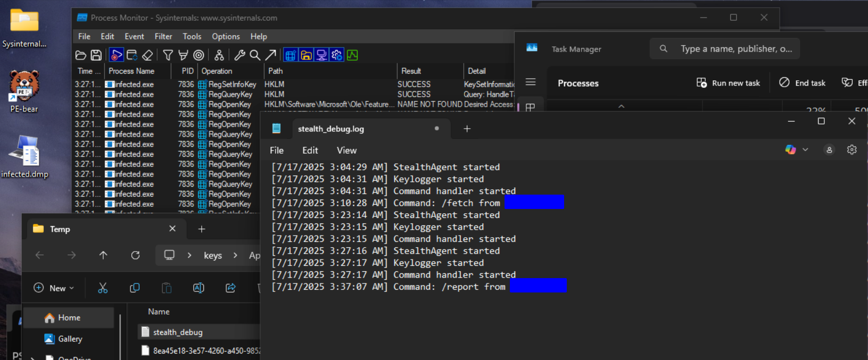Screen dimensions: 868x360
Task: Go up one folder in File Explorer
Action: (x=103, y=255)
